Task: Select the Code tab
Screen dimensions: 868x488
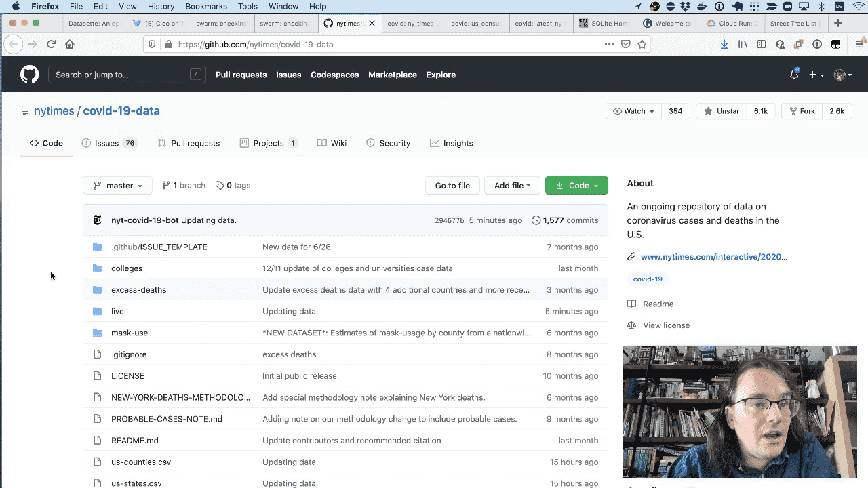Action: 46,143
